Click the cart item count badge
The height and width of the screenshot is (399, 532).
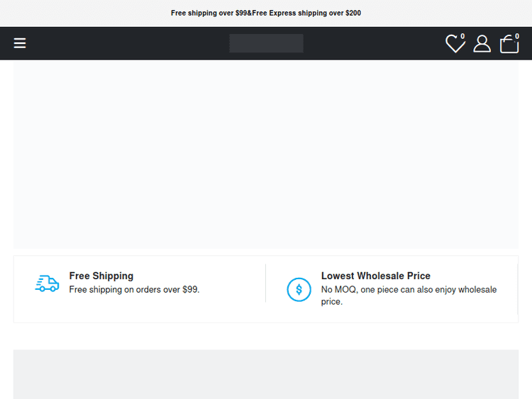point(517,36)
